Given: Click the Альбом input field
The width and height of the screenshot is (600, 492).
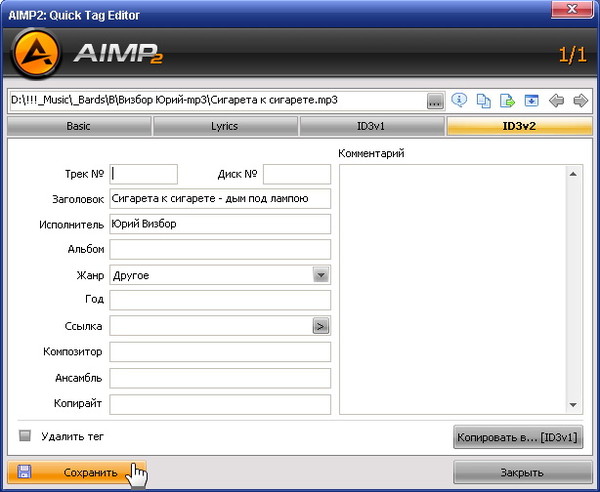Looking at the screenshot, I should pyautogui.click(x=220, y=249).
